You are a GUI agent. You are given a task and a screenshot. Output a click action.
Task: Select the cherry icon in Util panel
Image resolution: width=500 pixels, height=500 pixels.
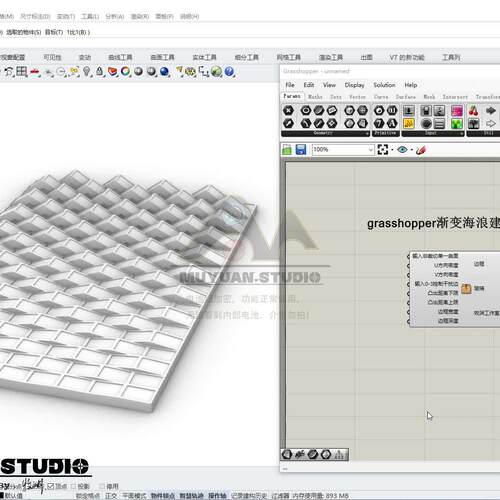pos(473,110)
